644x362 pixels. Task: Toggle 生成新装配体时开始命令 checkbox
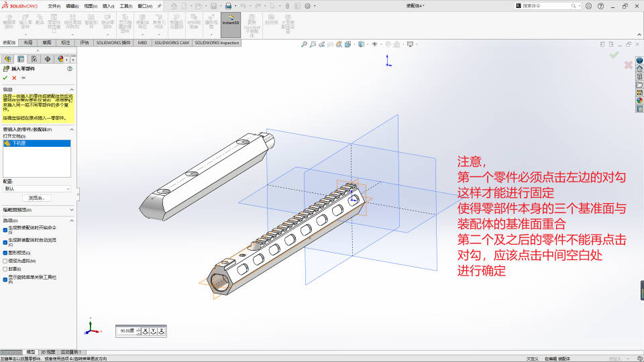[5, 230]
